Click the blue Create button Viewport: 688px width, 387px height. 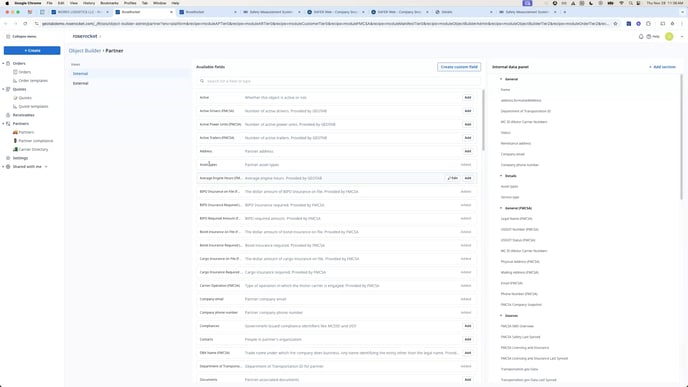pyautogui.click(x=32, y=50)
